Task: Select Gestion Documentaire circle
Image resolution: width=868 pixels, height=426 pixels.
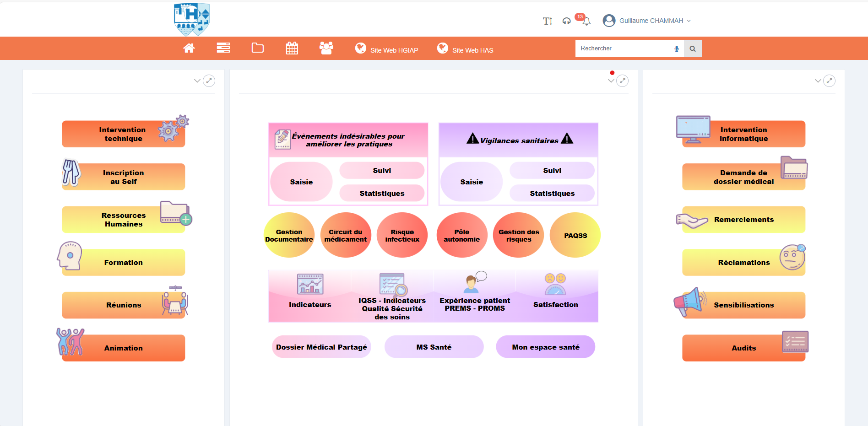Action: [289, 235]
